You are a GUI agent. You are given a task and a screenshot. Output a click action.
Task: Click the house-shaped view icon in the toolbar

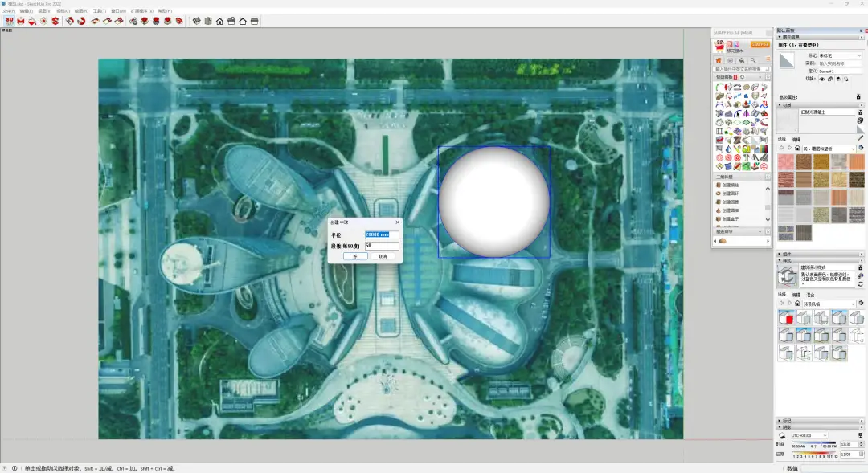(x=219, y=21)
